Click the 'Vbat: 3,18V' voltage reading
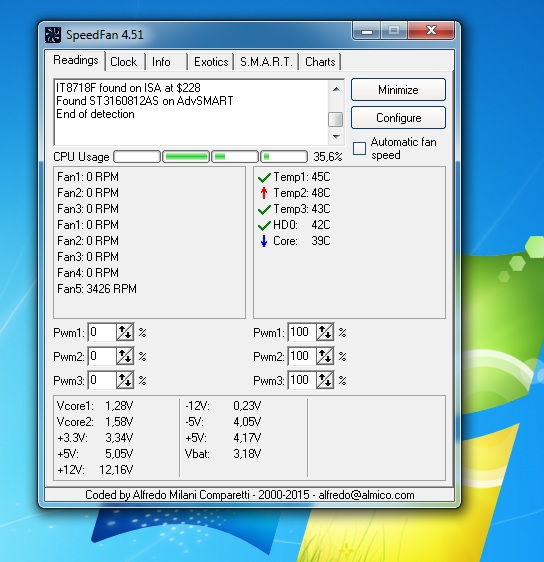Viewport: 544px width, 562px height. [223, 454]
